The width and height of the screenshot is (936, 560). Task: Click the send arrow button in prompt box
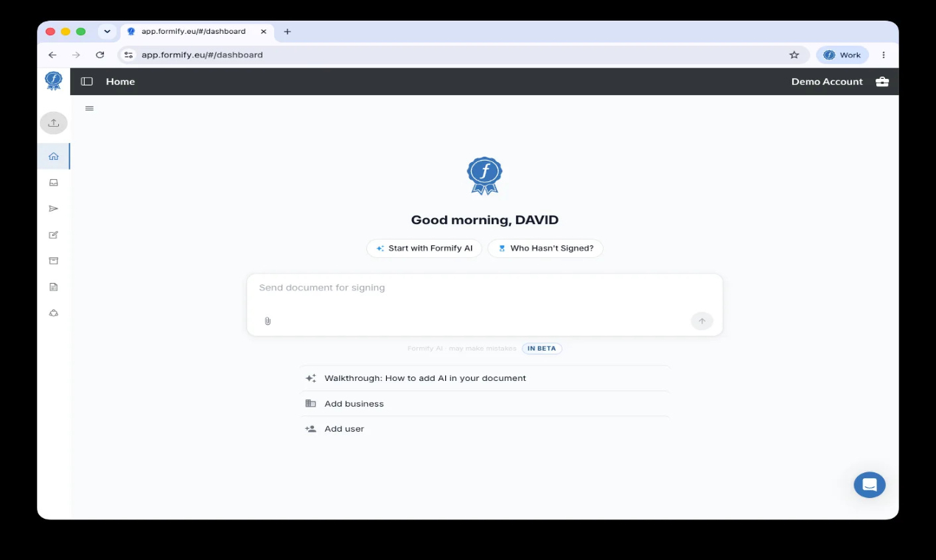click(702, 321)
